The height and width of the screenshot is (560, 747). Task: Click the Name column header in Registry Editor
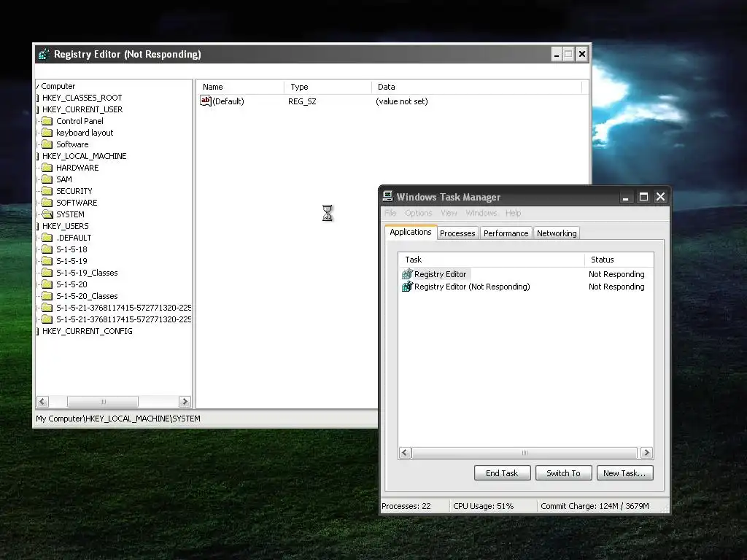(241, 87)
